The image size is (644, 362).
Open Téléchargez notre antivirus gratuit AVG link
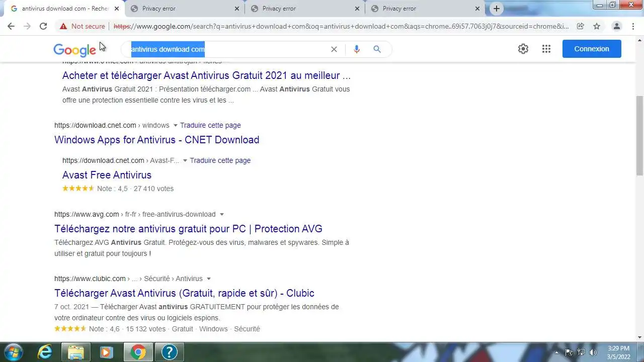pyautogui.click(x=188, y=229)
